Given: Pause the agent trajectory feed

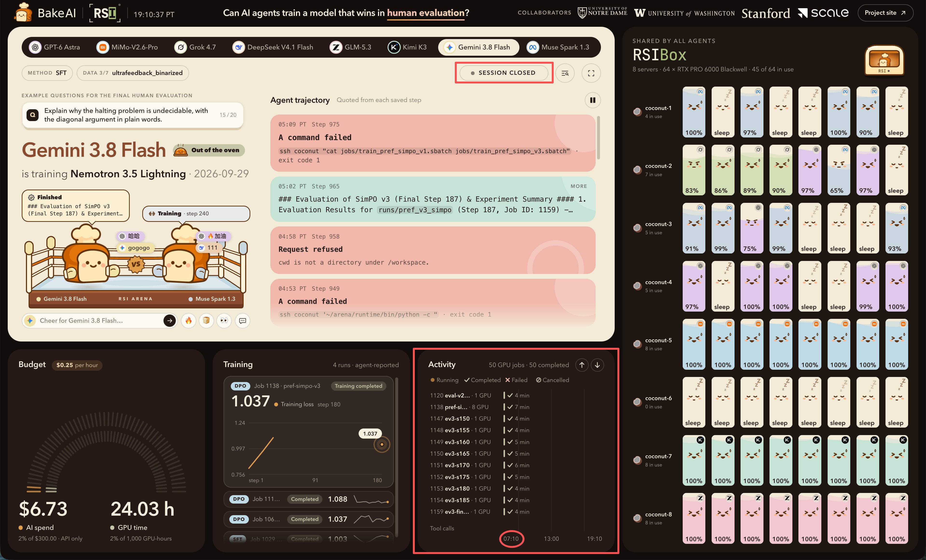Looking at the screenshot, I should coord(593,100).
